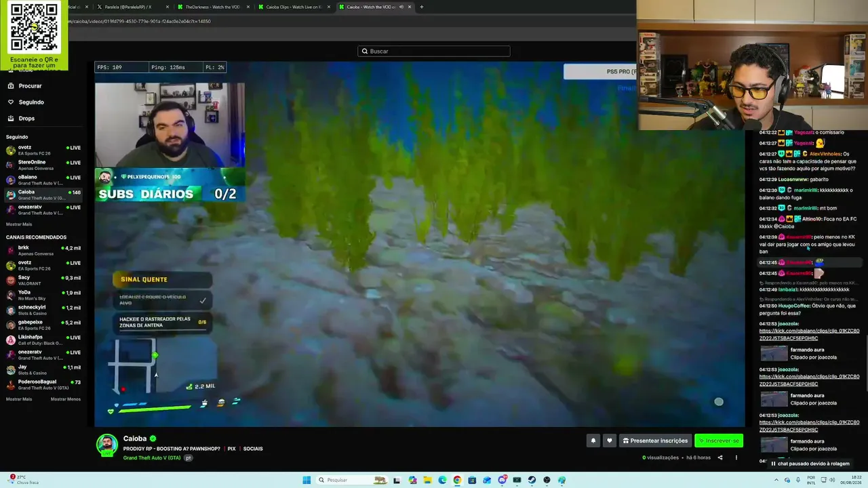Click Altino10 username in chat

click(x=812, y=219)
